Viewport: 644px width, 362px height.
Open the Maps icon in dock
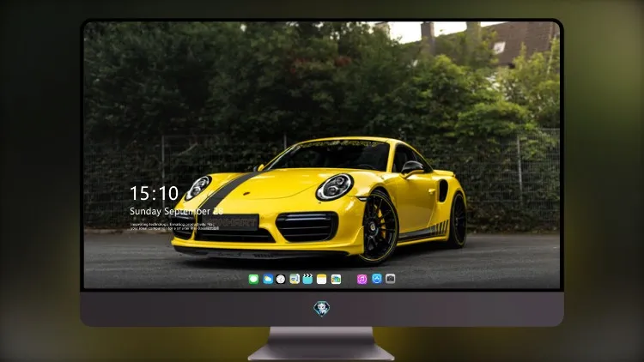pyautogui.click(x=295, y=279)
